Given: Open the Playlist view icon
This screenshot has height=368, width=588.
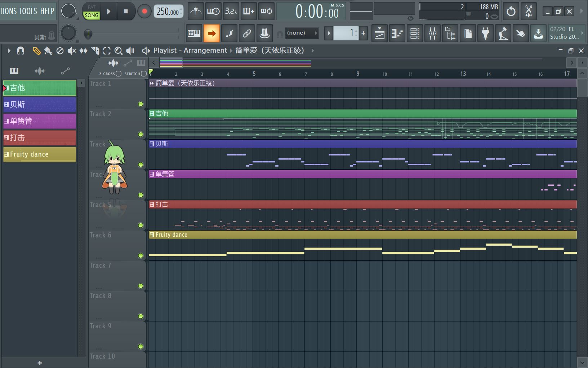Looking at the screenshot, I should click(x=379, y=34).
